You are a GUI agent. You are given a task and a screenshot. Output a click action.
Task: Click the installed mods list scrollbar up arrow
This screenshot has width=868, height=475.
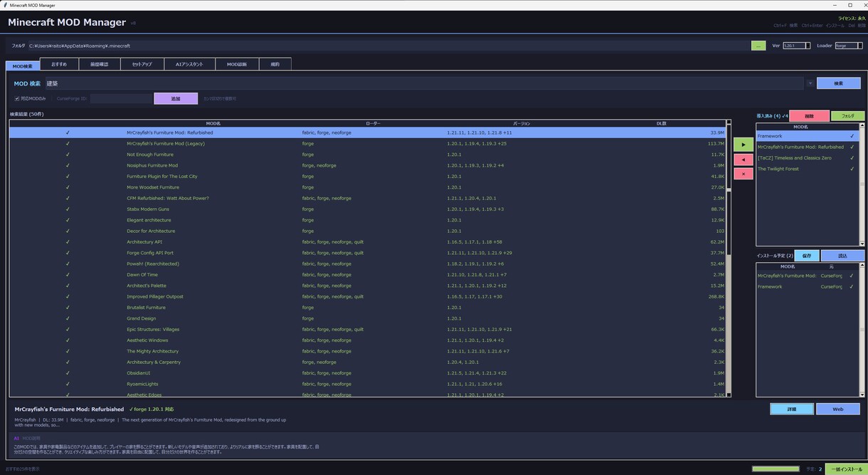coord(862,126)
